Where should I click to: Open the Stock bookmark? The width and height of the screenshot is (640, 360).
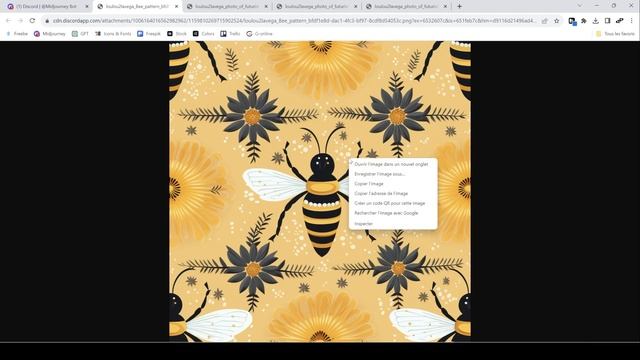(x=177, y=34)
